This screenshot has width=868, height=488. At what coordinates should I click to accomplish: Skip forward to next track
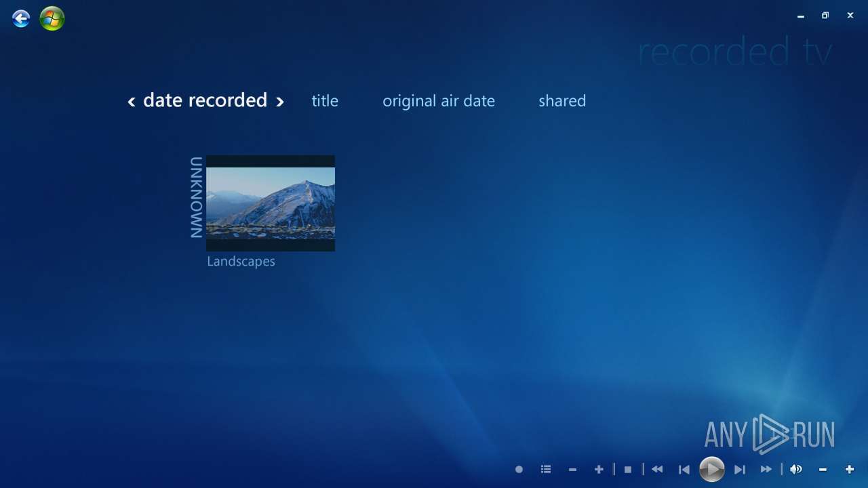740,469
